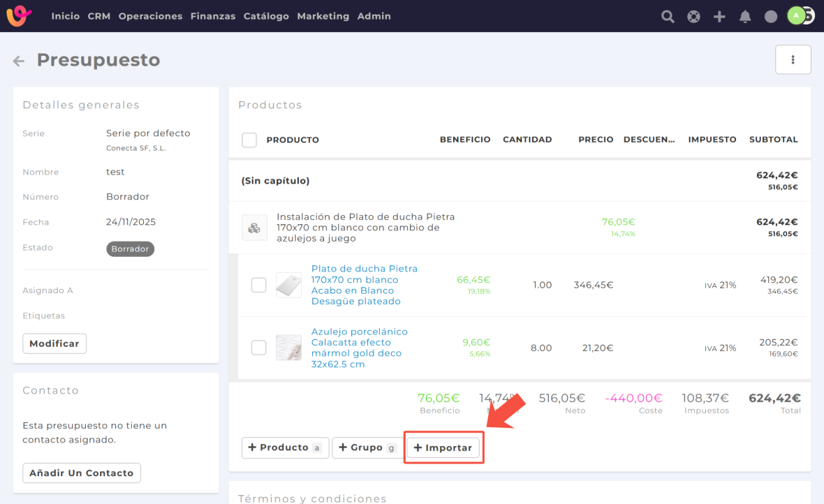824x504 pixels.
Task: Click the green user avatar
Action: tap(796, 16)
